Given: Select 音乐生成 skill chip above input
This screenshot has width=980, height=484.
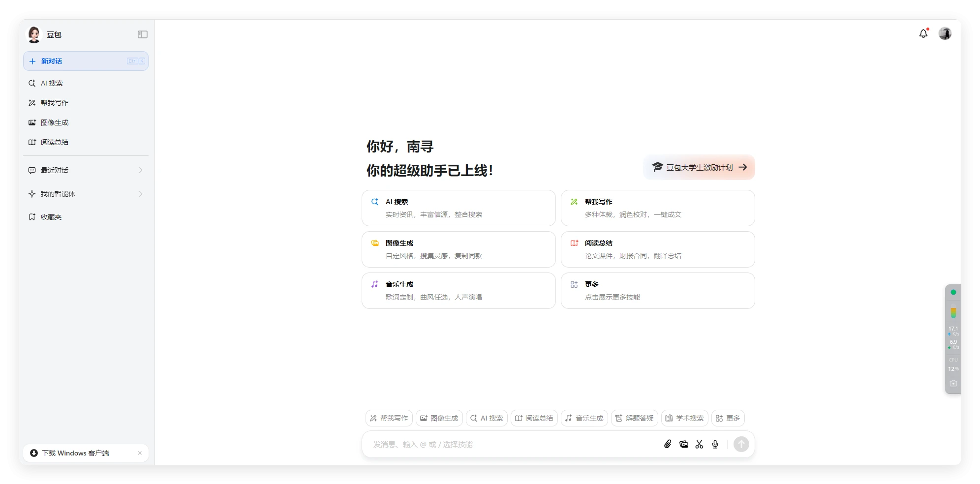Looking at the screenshot, I should [x=584, y=418].
